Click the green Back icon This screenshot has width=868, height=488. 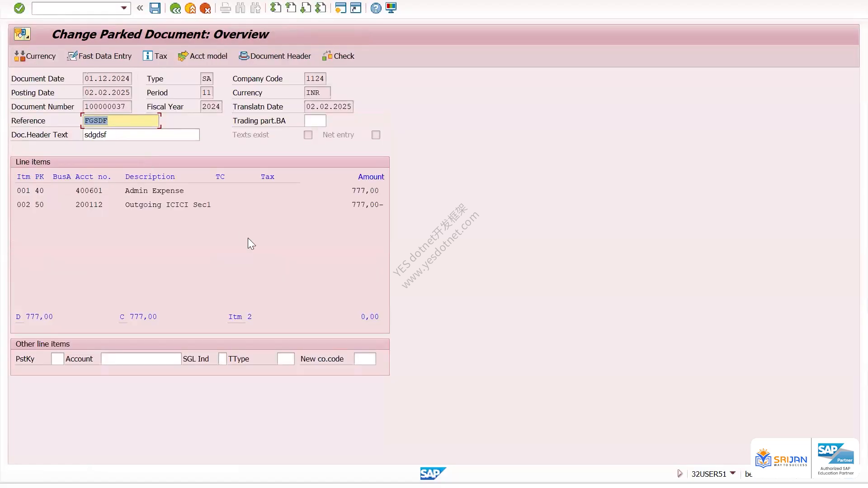pos(175,8)
